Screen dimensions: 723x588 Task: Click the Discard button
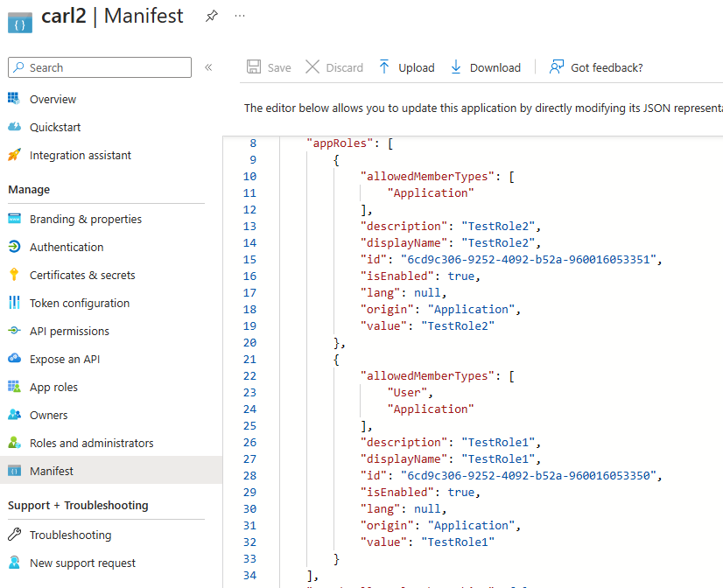(333, 67)
